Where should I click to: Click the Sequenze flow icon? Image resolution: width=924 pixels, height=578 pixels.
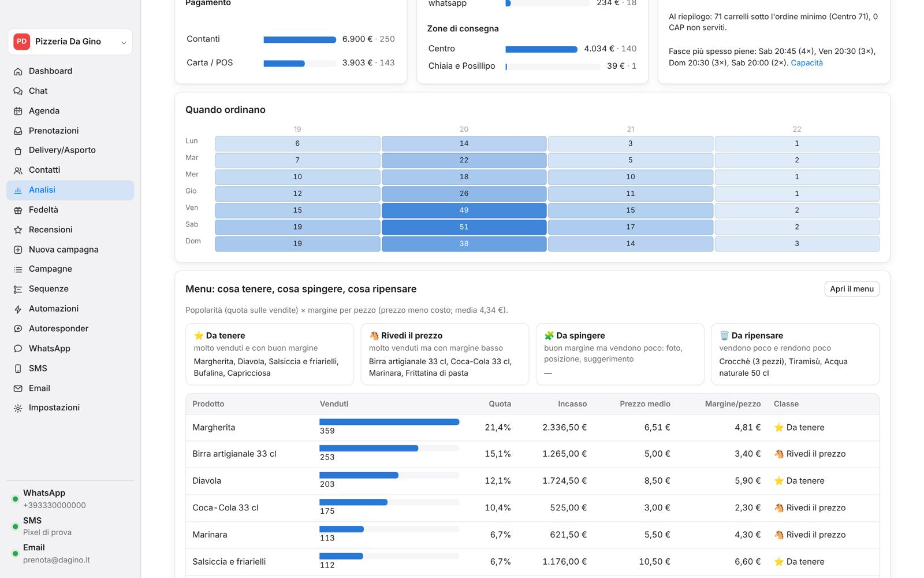click(18, 289)
